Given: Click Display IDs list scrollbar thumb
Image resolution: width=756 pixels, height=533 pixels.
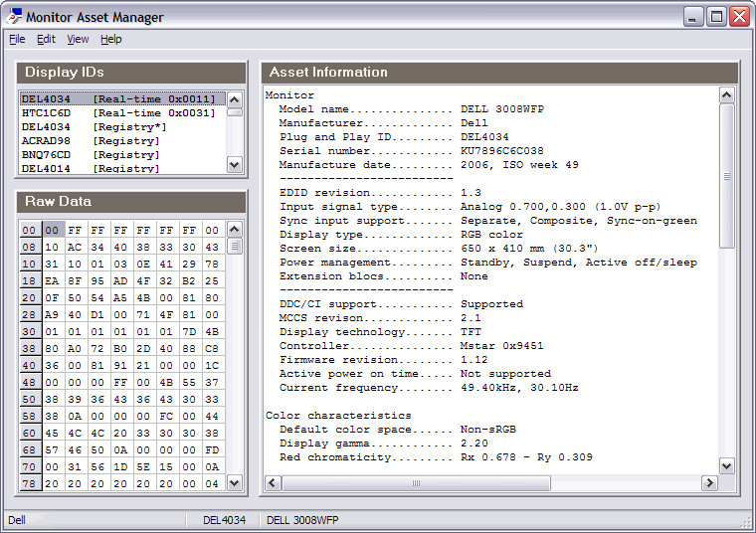Looking at the screenshot, I should point(235,112).
